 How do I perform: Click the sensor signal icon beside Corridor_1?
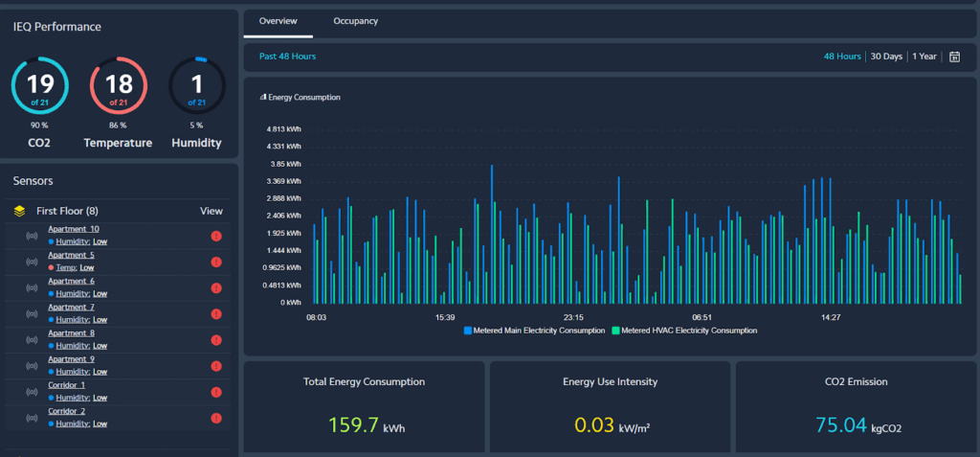pyautogui.click(x=32, y=391)
